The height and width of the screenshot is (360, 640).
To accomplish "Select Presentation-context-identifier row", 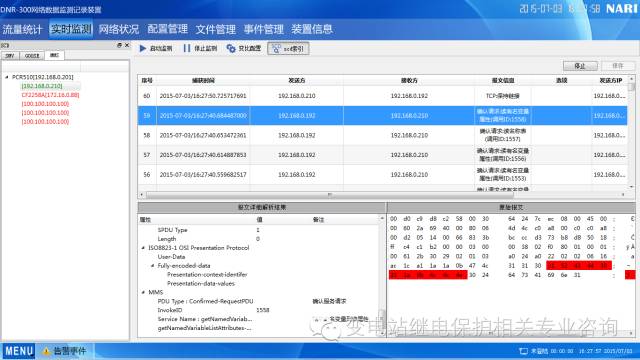I will point(259,275).
